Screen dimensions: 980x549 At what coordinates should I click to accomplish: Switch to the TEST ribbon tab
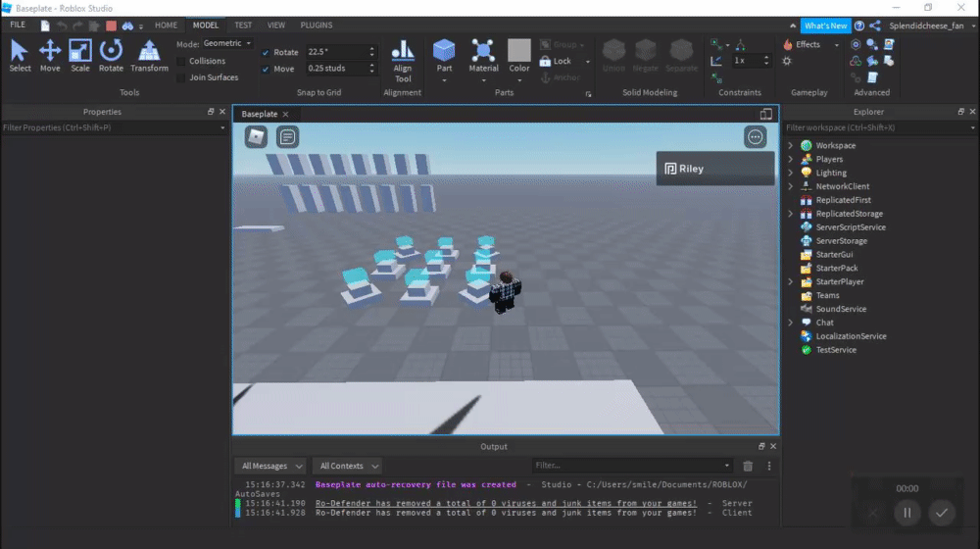point(242,25)
